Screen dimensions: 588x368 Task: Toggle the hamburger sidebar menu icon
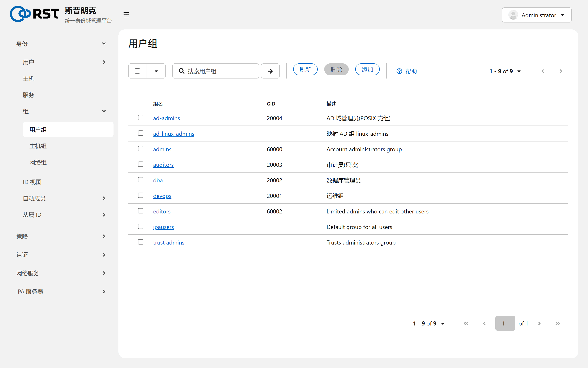126,15
